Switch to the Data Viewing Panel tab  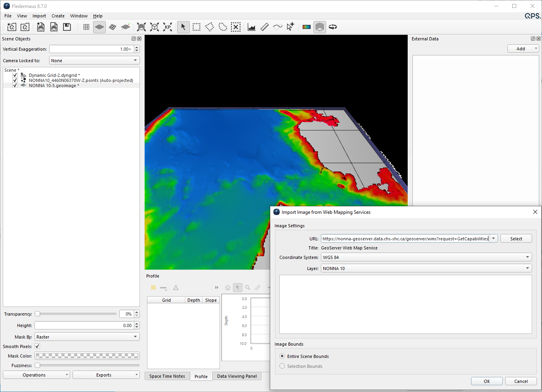237,376
